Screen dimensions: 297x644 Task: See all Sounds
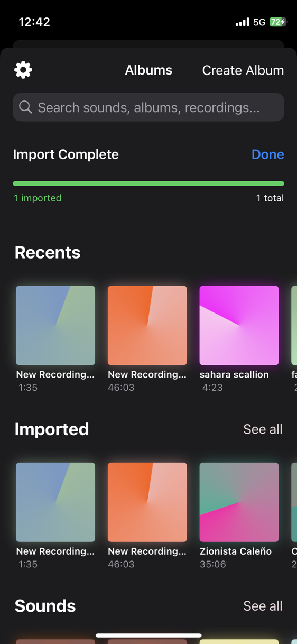tap(263, 606)
